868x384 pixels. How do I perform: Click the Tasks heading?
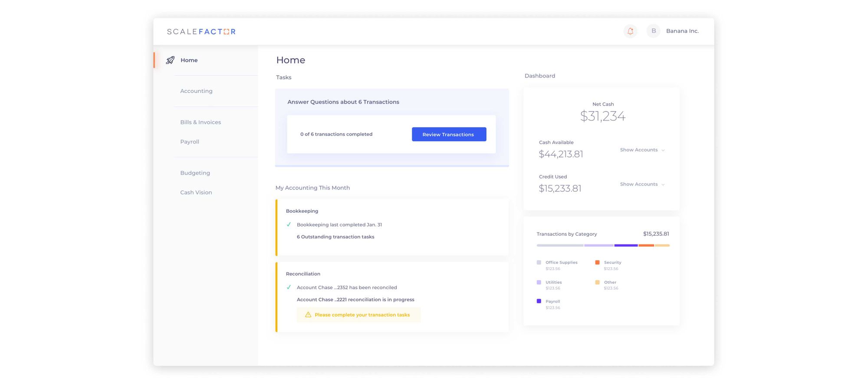(284, 78)
